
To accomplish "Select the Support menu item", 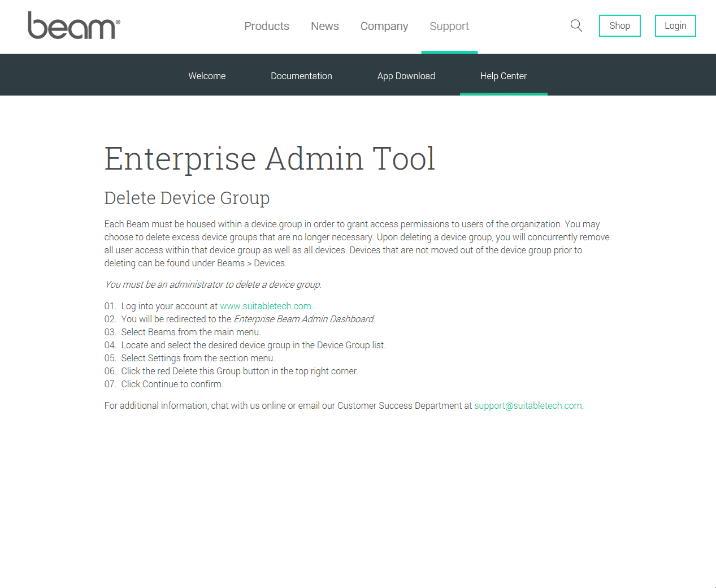I will point(449,26).
